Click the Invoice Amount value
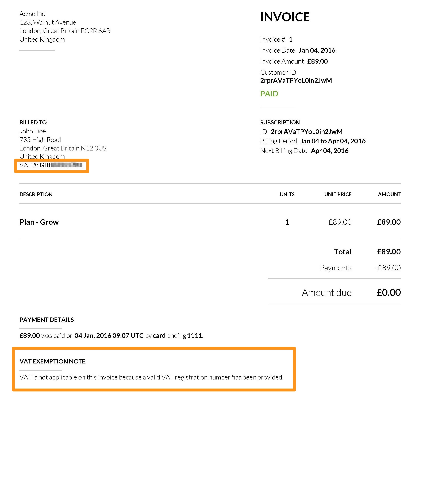The width and height of the screenshot is (427, 504). (318, 61)
